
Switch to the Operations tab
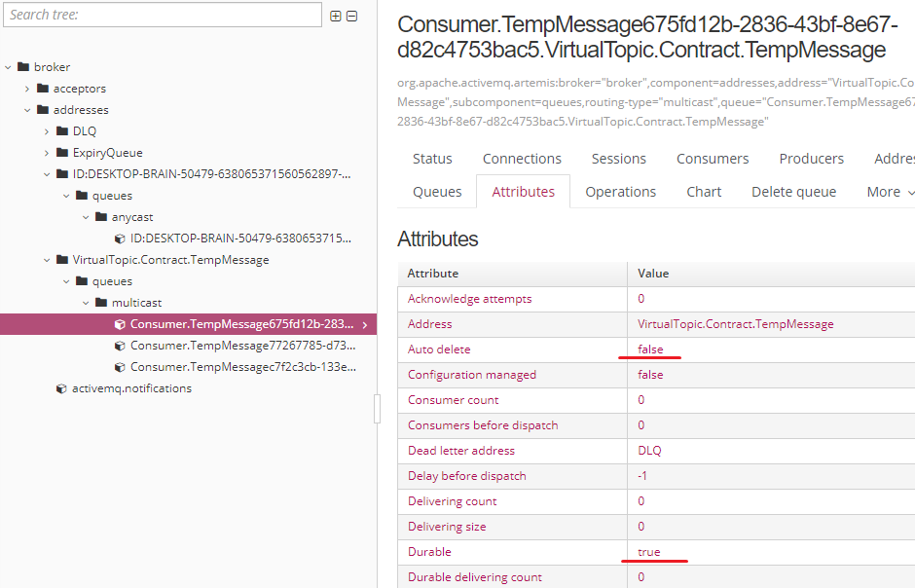tap(620, 192)
